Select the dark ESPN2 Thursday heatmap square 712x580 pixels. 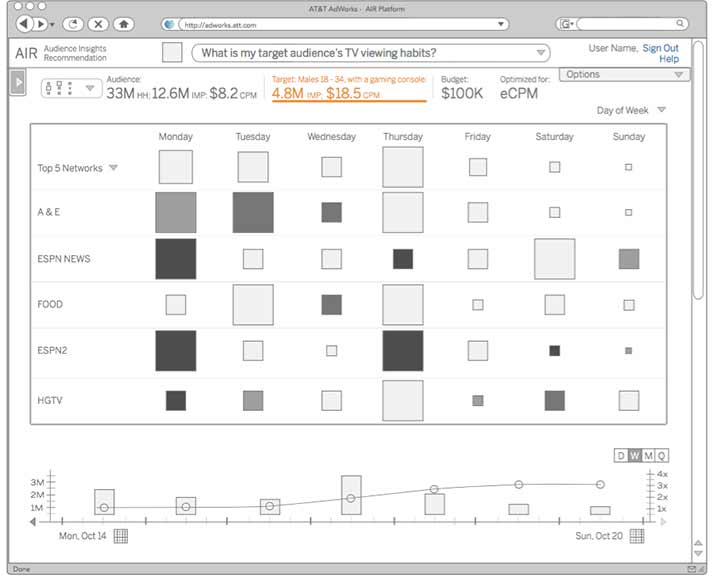click(403, 351)
